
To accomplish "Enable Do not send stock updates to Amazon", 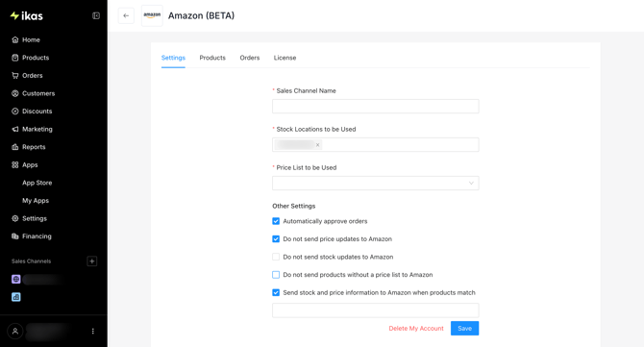I will [x=276, y=257].
